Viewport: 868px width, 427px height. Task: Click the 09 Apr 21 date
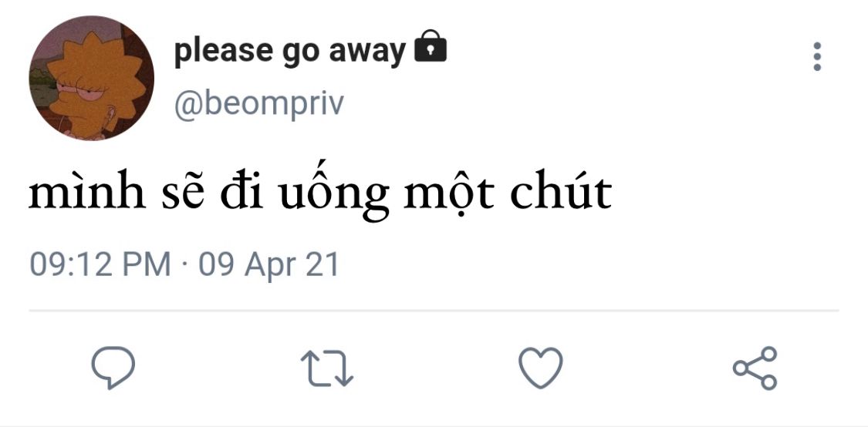tap(269, 264)
